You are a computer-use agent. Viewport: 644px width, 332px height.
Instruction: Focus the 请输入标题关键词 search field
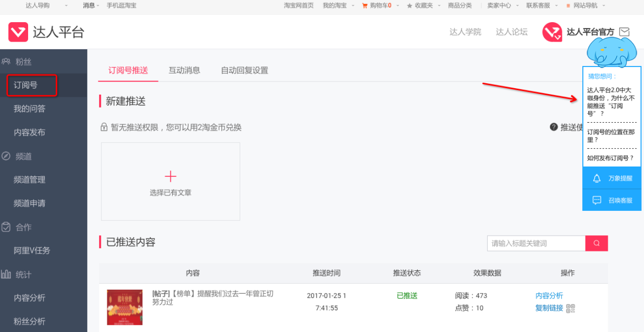click(x=536, y=243)
